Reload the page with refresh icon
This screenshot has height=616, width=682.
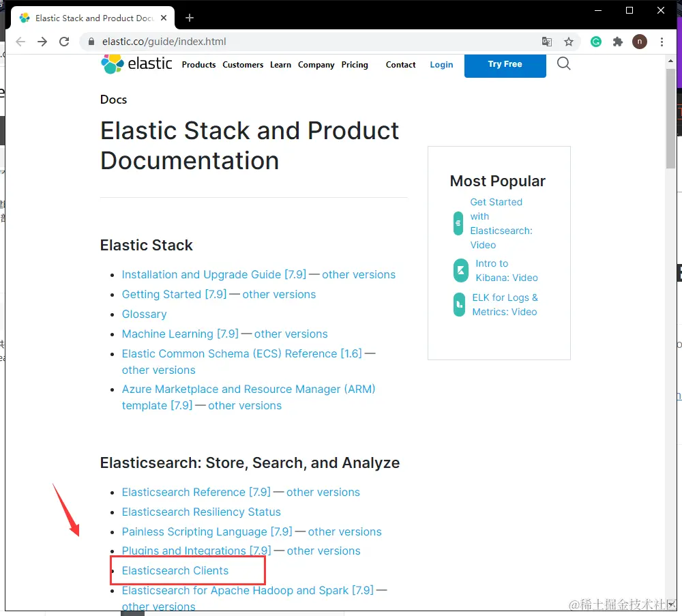coord(64,42)
